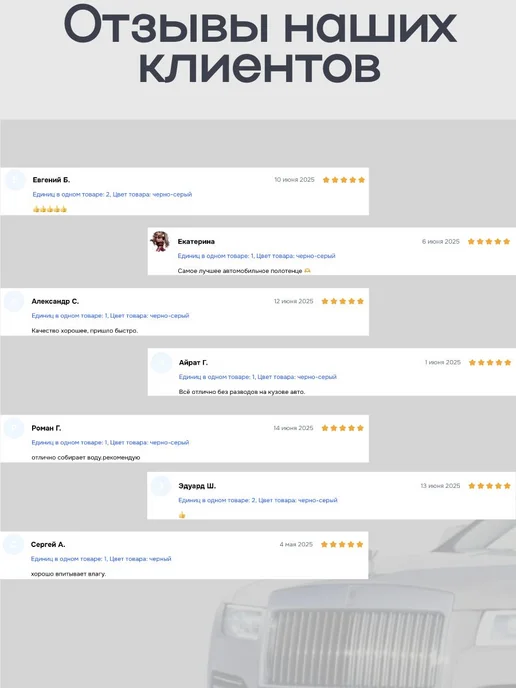
Task: Click the star rating on Сергей А. review
Action: click(x=342, y=544)
